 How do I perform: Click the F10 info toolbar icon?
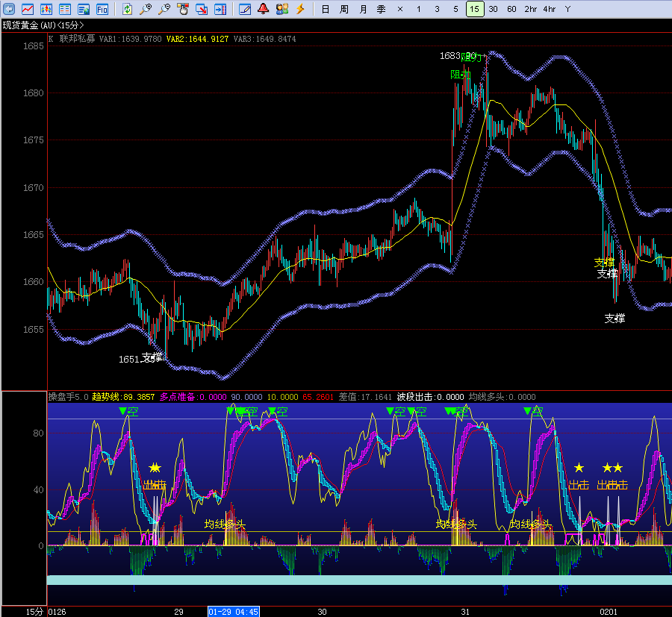point(102,9)
